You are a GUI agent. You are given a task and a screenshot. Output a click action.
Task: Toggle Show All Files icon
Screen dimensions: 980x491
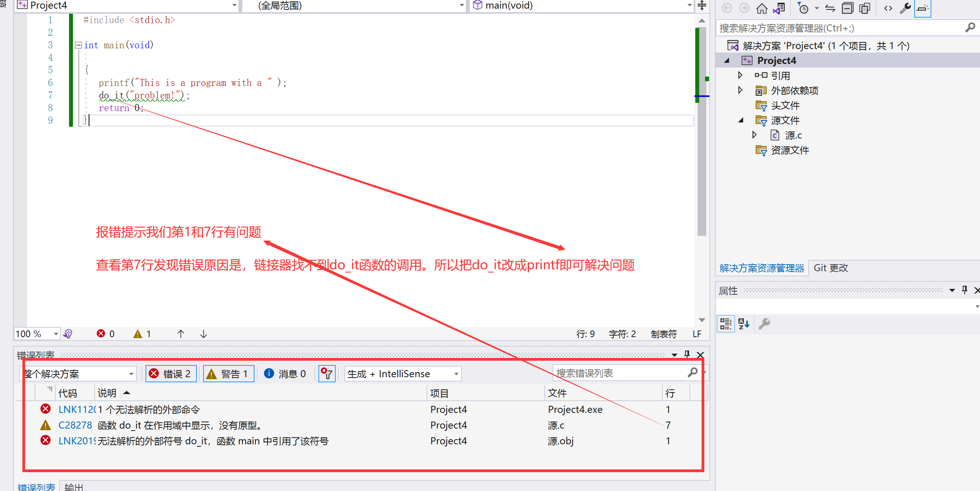865,8
